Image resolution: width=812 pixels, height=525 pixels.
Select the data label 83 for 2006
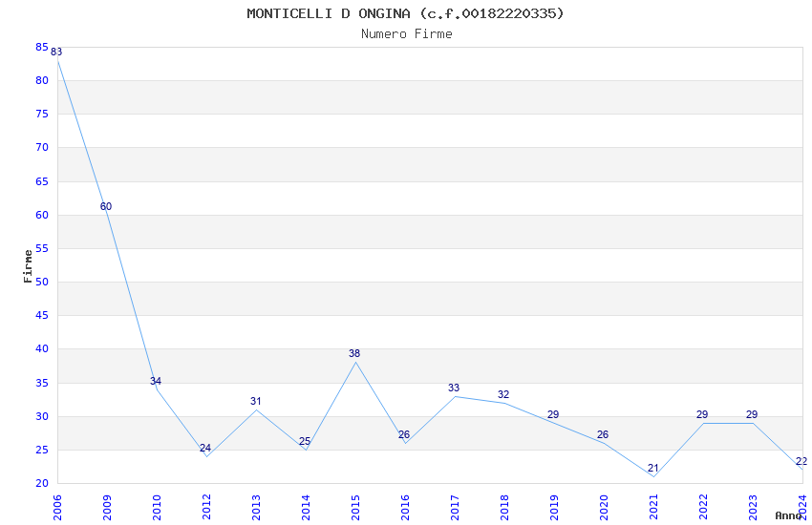(x=56, y=52)
